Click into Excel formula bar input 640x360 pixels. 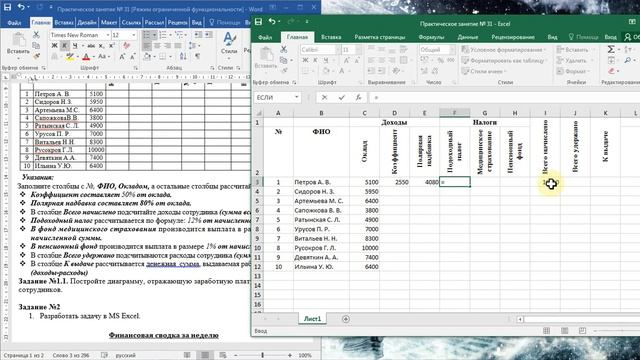[504, 98]
